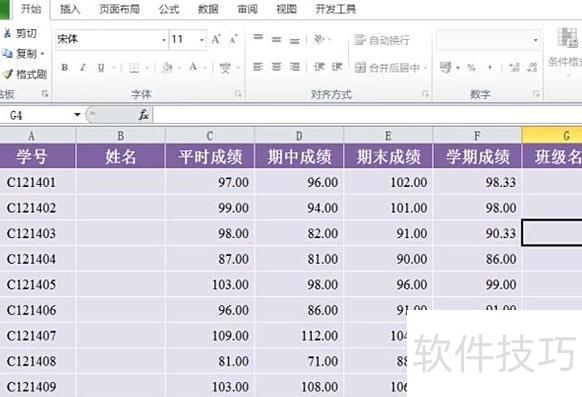Toggle 自动换行 wrap text
This screenshot has height=397, width=582.
[x=382, y=40]
